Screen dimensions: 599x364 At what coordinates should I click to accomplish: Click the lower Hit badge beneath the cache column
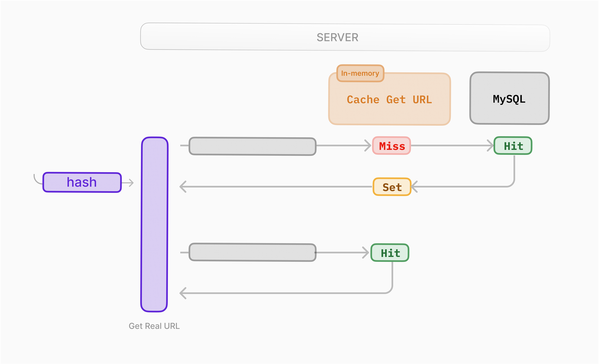pyautogui.click(x=390, y=253)
